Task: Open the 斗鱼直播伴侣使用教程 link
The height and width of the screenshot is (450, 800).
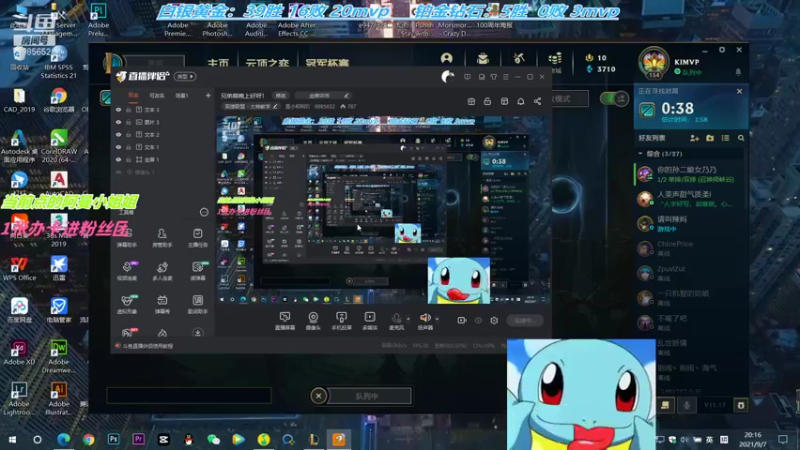Action: point(147,346)
